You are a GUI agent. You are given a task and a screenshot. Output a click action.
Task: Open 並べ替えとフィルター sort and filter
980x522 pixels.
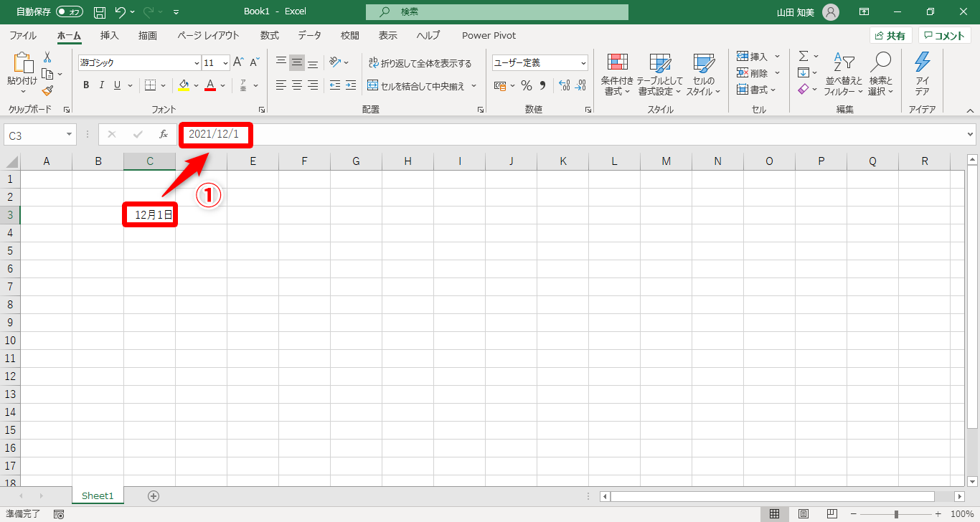[844, 75]
